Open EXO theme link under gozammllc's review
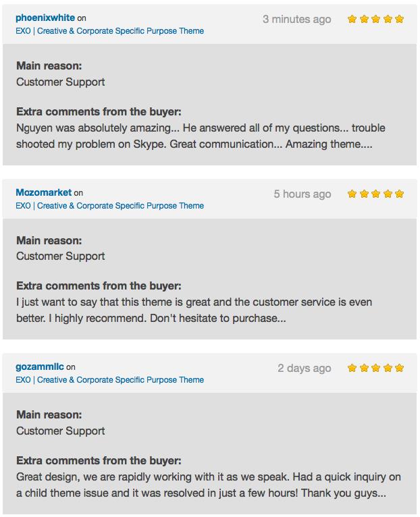Image resolution: width=420 pixels, height=517 pixels. tap(110, 380)
